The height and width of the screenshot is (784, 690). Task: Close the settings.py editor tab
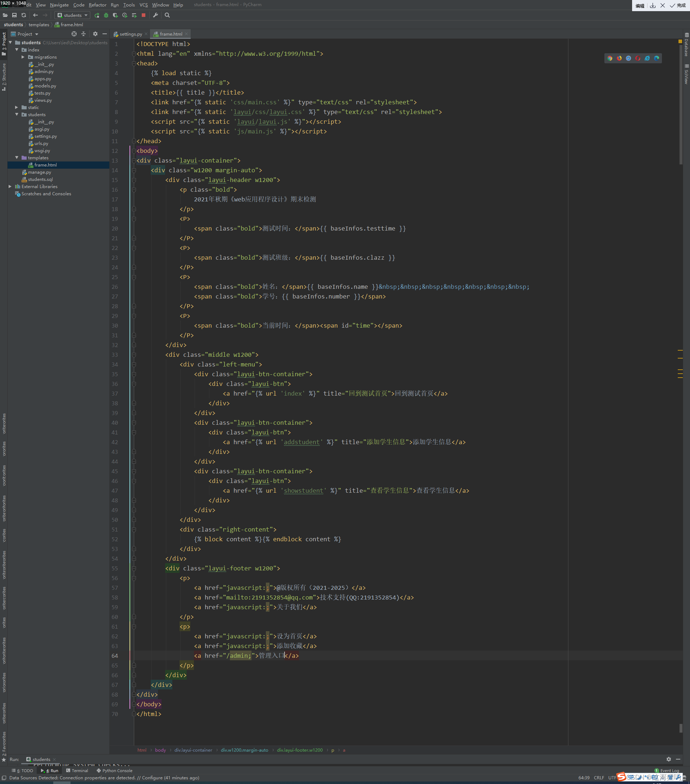(146, 34)
